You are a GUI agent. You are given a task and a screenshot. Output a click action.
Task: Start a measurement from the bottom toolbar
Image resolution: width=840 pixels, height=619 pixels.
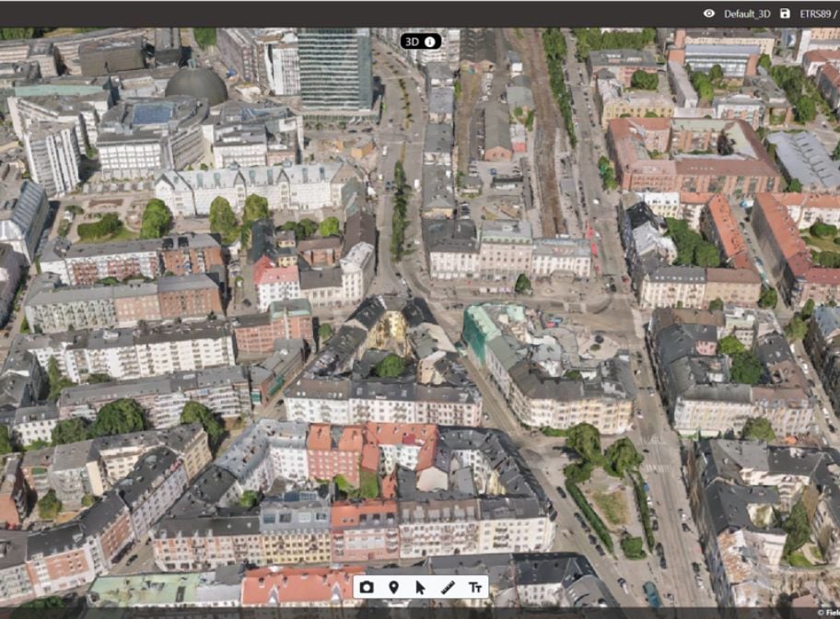coord(449,587)
